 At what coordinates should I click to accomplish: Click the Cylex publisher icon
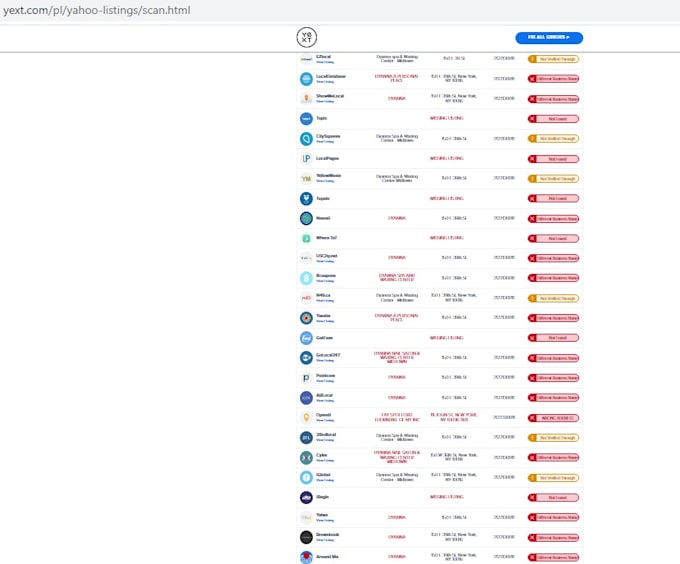pyautogui.click(x=306, y=458)
